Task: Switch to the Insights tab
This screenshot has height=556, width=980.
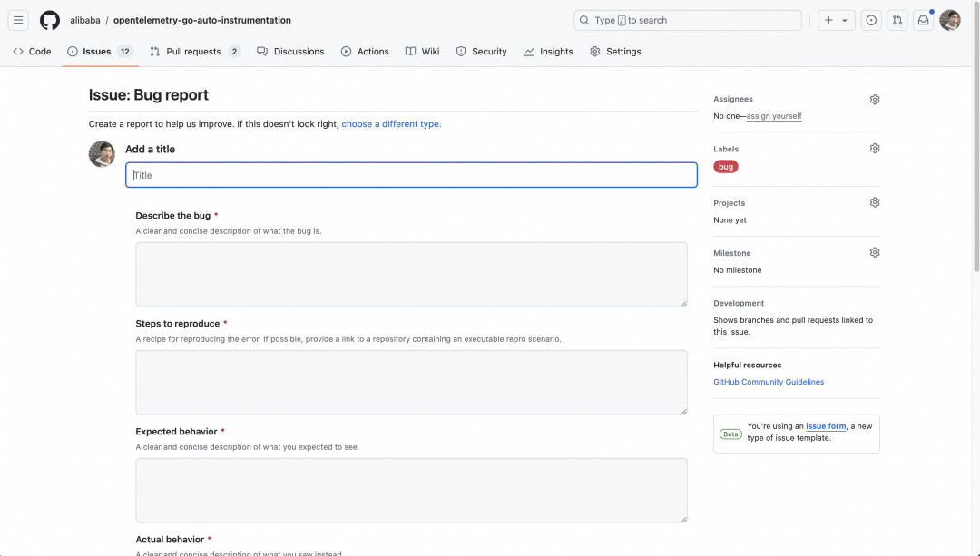Action: point(548,51)
